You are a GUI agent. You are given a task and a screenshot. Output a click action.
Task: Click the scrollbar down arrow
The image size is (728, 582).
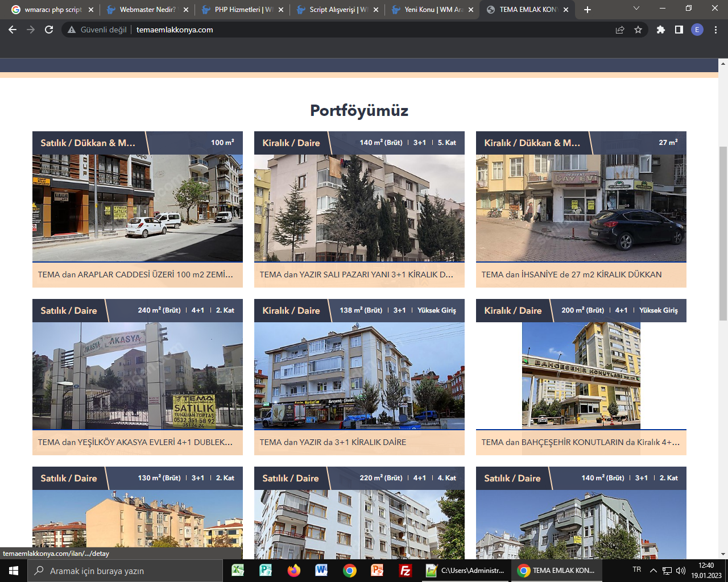tap(723, 554)
